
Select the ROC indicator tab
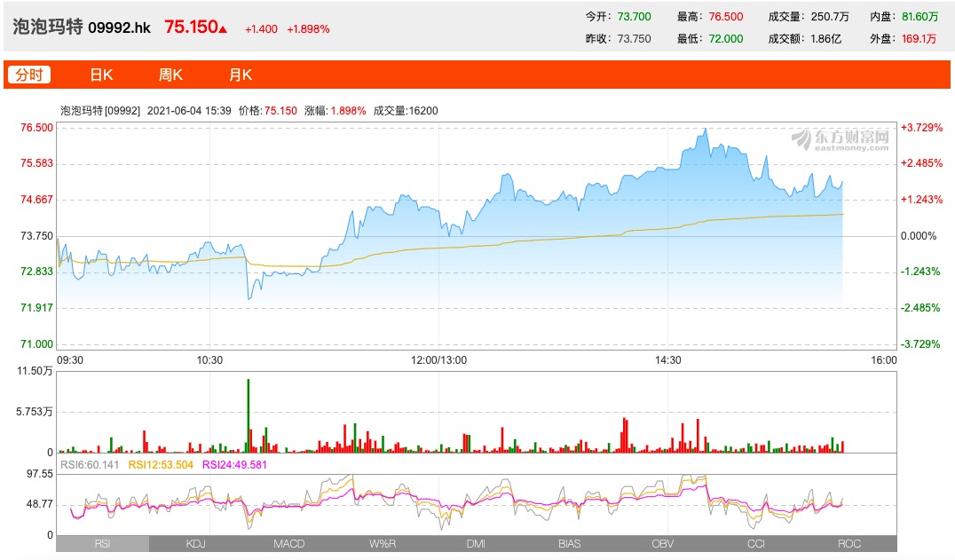pos(849,543)
